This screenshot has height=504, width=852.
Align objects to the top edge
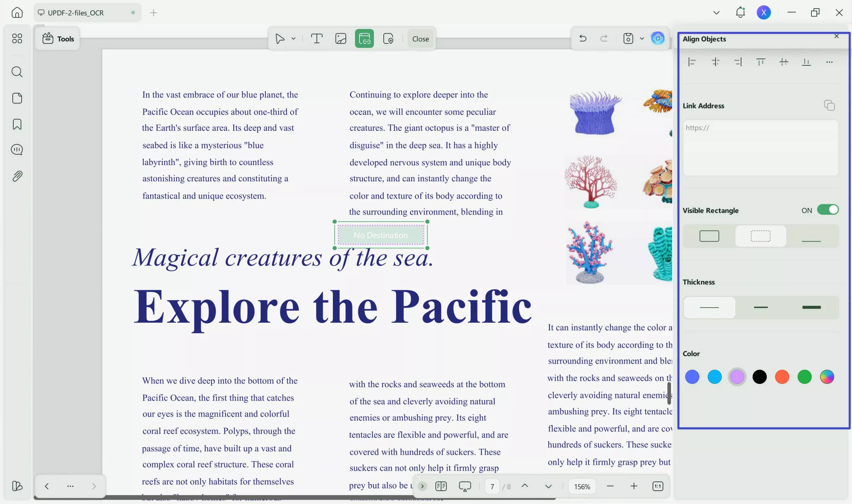click(x=760, y=62)
